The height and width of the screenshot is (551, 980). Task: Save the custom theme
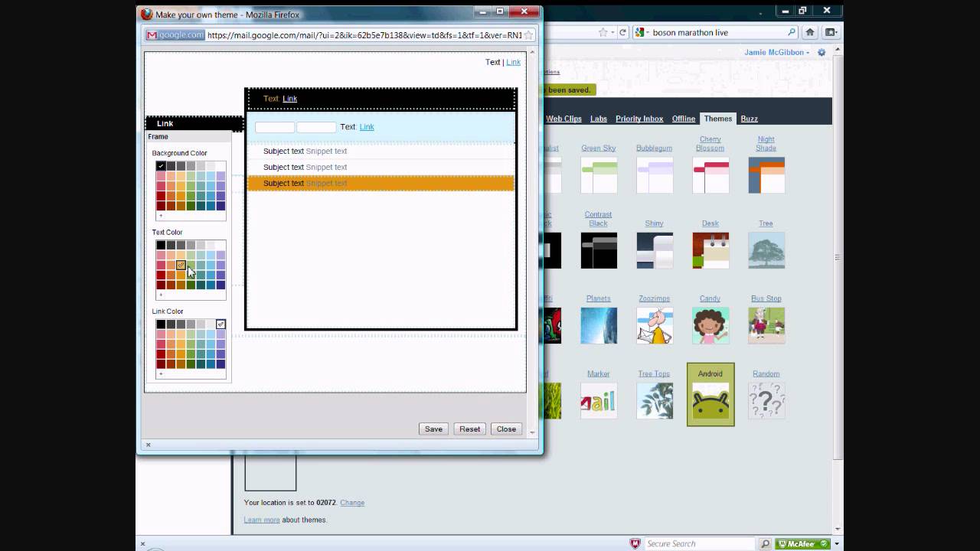tap(433, 429)
